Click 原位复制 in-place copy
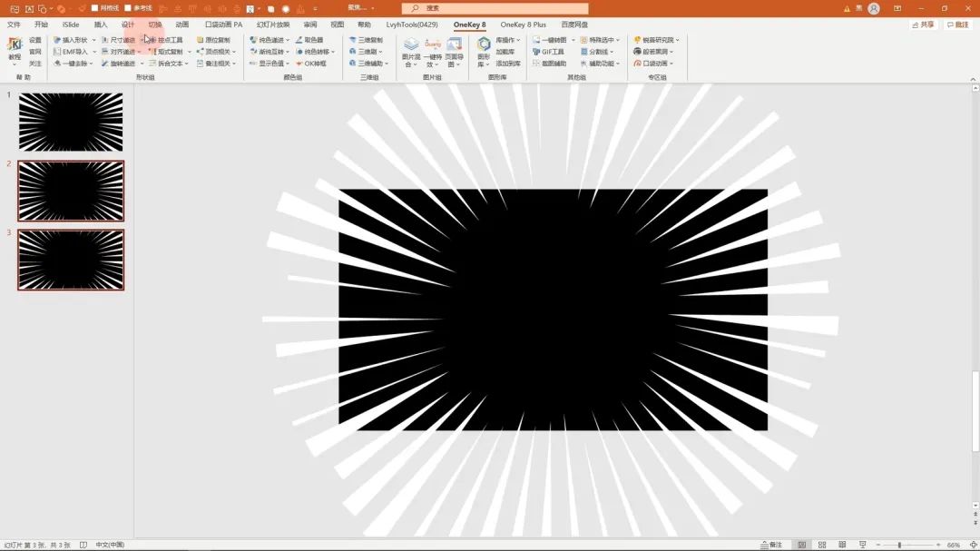This screenshot has width=980, height=551. (x=214, y=40)
